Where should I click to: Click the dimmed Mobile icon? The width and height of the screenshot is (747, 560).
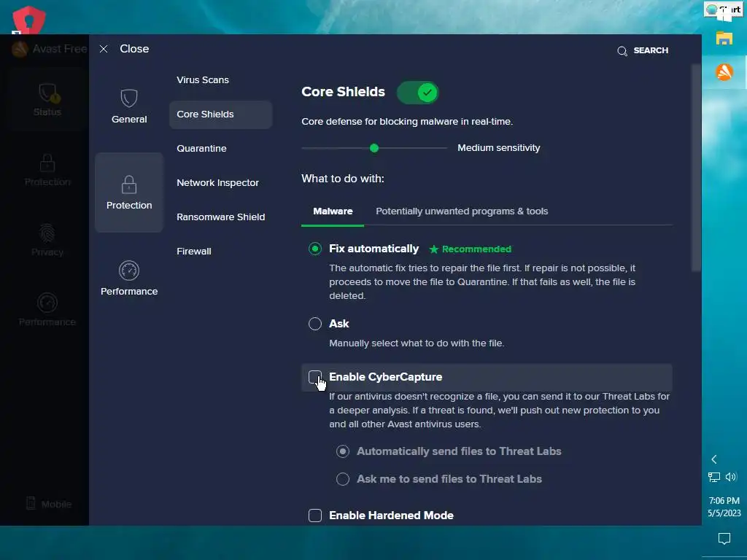click(x=31, y=503)
